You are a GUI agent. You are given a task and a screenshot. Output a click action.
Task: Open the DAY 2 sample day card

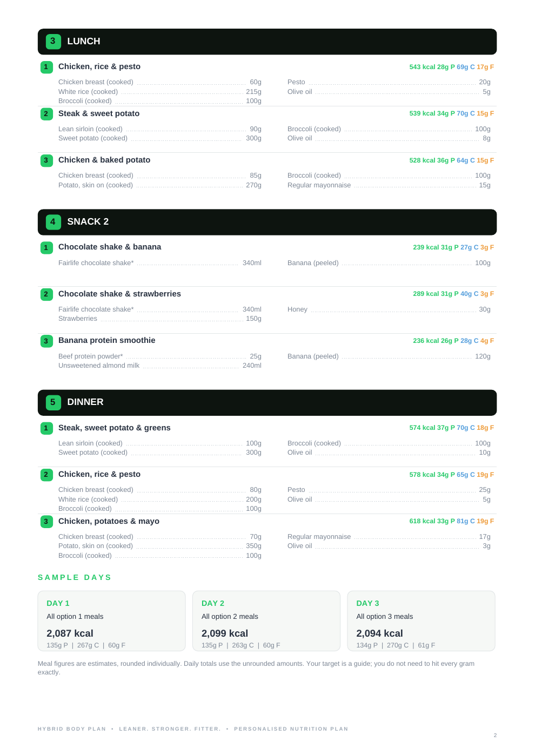(266, 621)
